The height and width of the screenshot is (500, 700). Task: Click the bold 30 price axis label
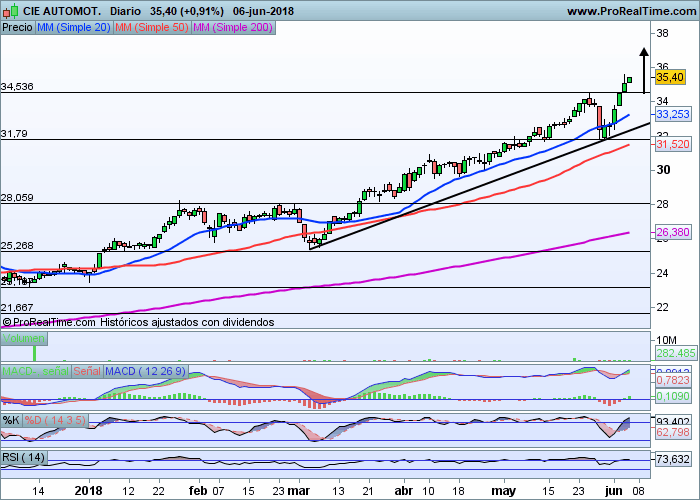pyautogui.click(x=663, y=170)
